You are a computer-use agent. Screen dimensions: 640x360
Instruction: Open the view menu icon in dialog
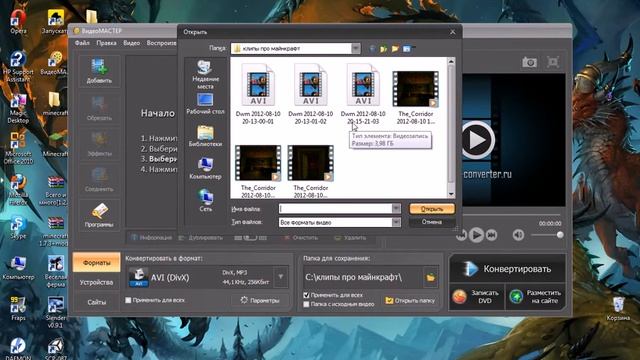(x=408, y=49)
